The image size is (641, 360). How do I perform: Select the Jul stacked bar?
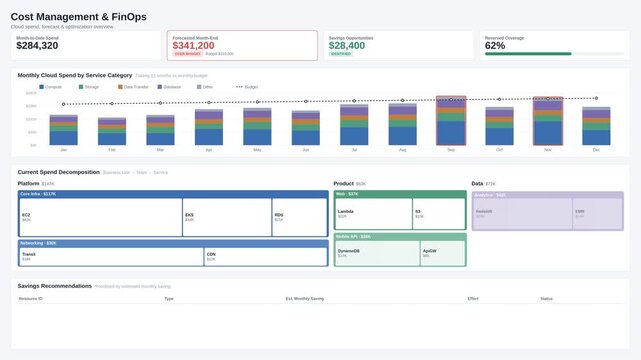[x=354, y=125]
